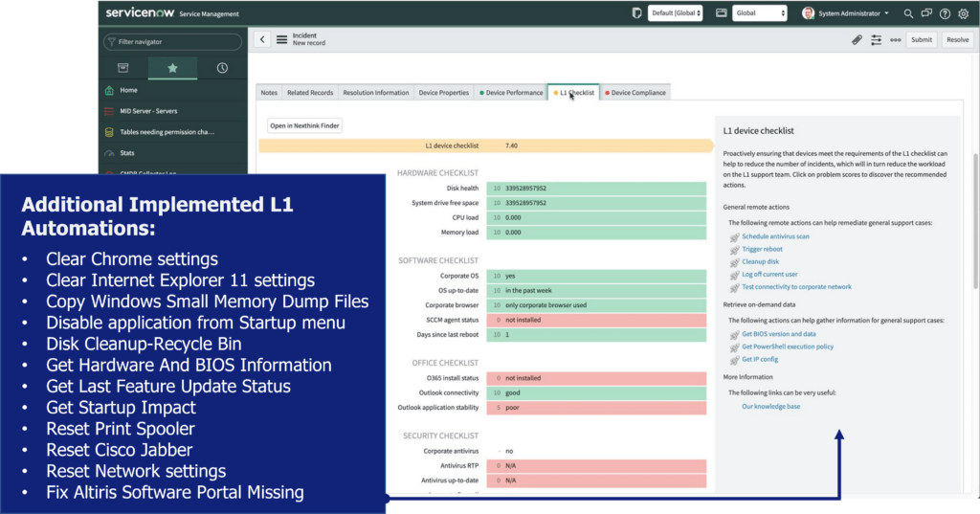Open the update set picker icon
980x514 pixels.
[636, 13]
